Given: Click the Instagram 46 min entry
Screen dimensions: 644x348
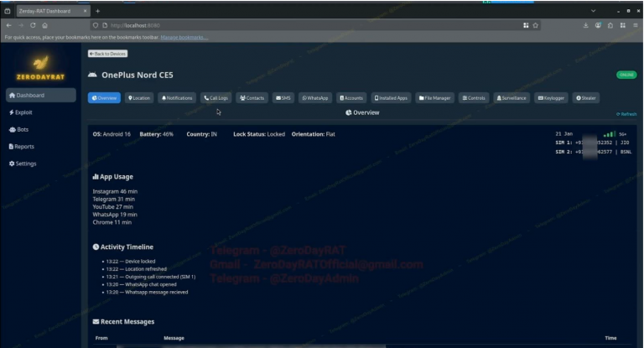Looking at the screenshot, I should pyautogui.click(x=115, y=191).
